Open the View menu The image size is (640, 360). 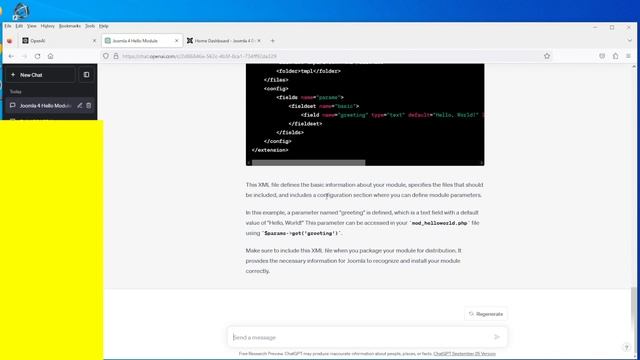coord(31,26)
